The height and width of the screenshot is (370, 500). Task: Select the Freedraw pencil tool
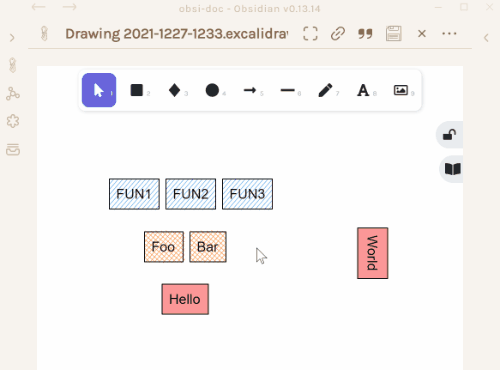[x=325, y=90]
